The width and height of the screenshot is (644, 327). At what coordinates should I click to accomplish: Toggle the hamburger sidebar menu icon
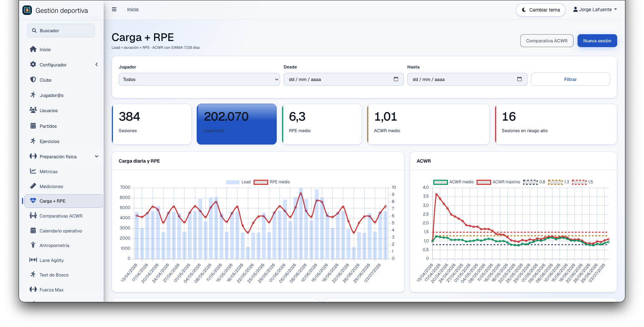pos(114,9)
